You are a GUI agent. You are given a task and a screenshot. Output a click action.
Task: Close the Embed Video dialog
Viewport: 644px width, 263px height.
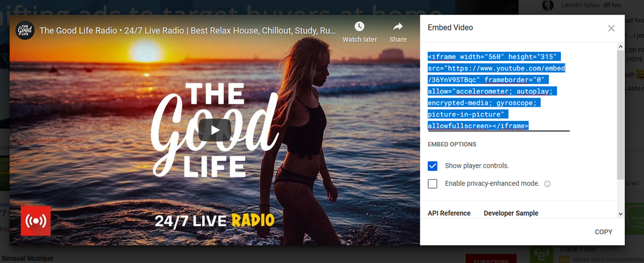[x=611, y=28]
